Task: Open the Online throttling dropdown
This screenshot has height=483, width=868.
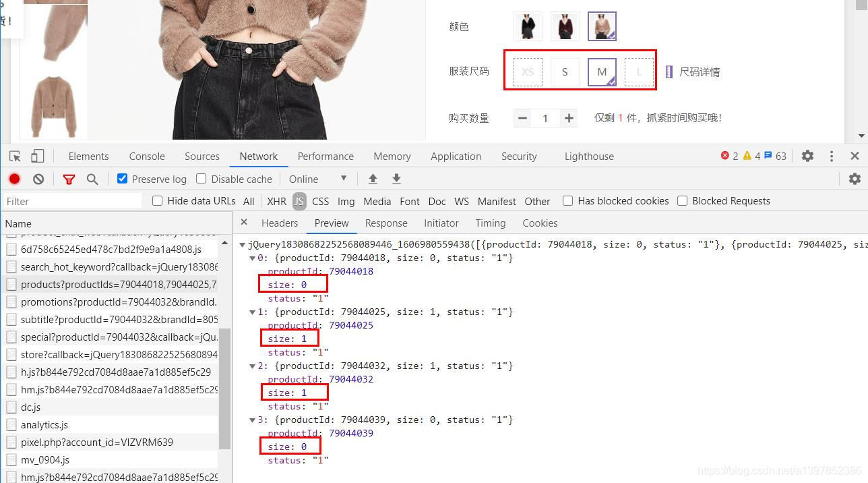Action: (317, 179)
